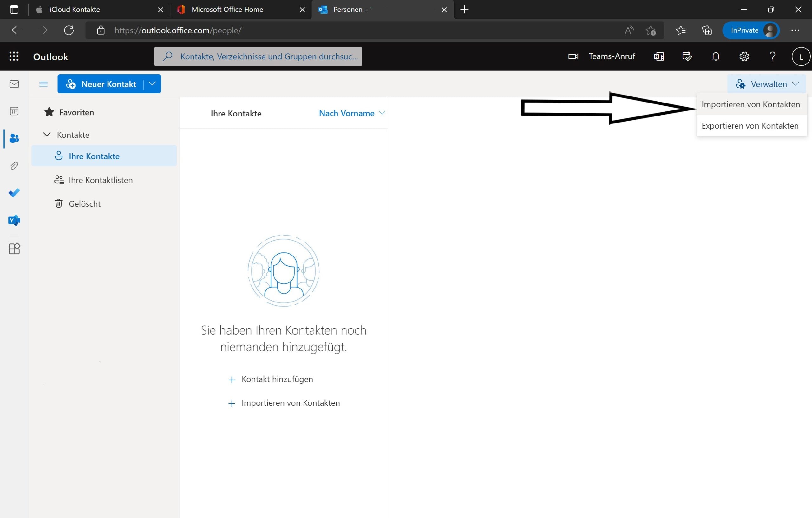The width and height of the screenshot is (812, 518).
Task: Click the Kontakt hinzufügen link
Action: (x=277, y=379)
